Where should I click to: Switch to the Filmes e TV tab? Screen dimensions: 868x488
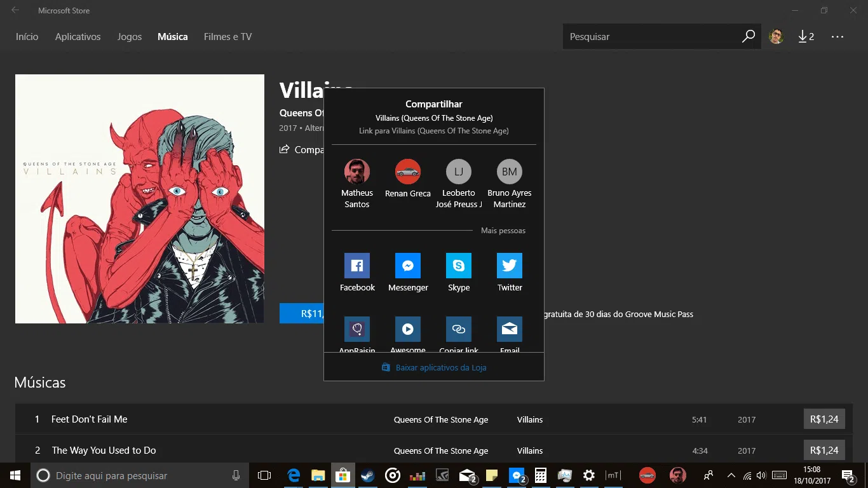[227, 37]
